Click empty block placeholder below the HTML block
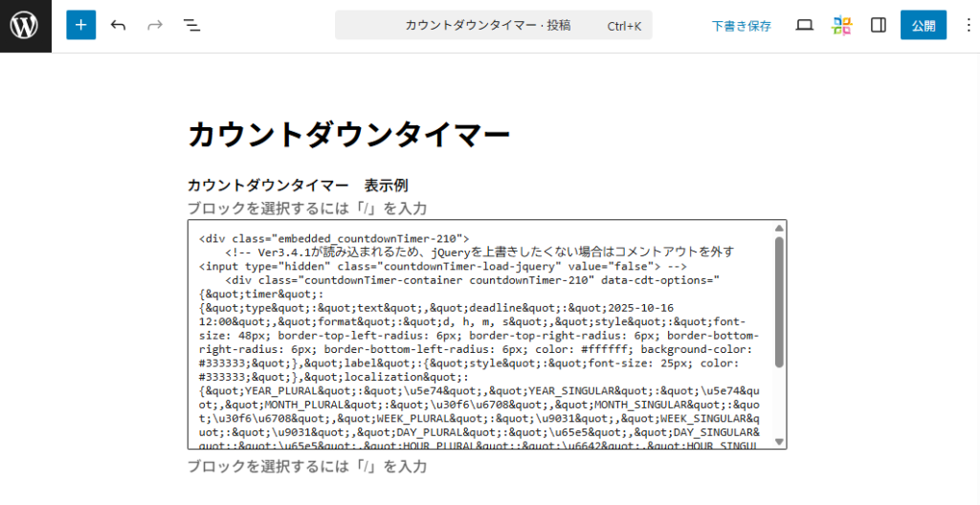 (306, 467)
